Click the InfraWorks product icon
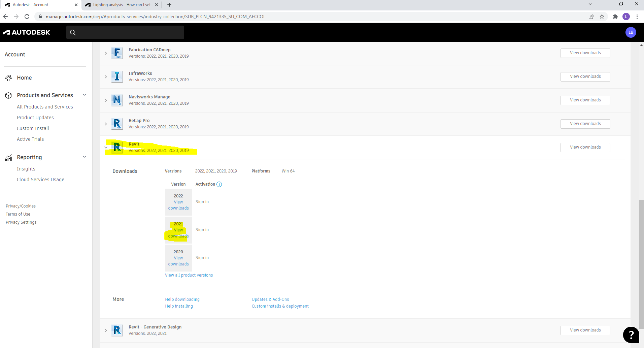 117,76
